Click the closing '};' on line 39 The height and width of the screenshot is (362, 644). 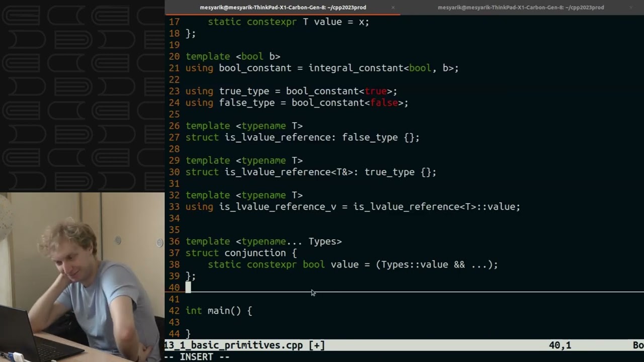(x=191, y=276)
